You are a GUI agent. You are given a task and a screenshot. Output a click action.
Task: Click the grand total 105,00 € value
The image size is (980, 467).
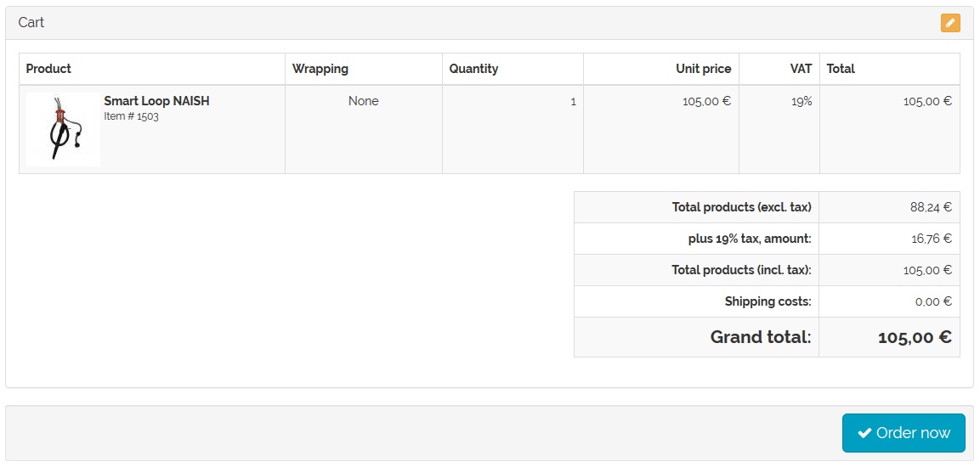pos(915,338)
